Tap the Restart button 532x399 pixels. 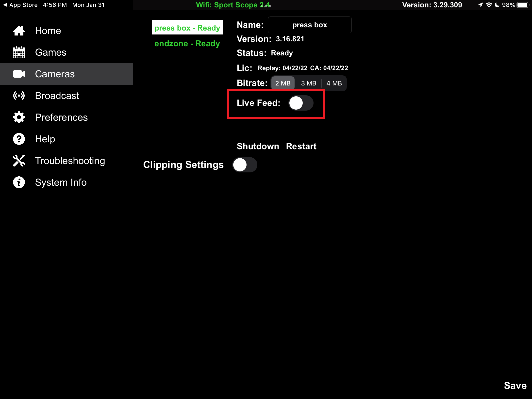301,146
